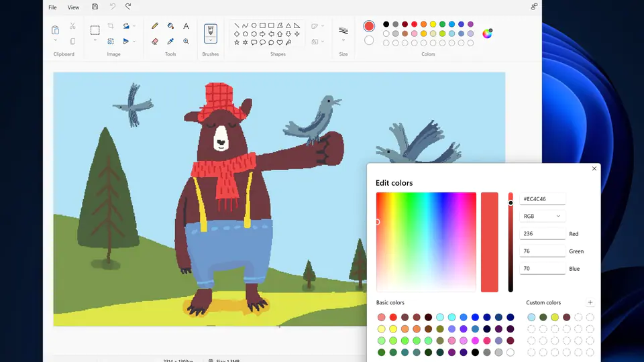Click the Rotate icon in Image group
644x362 pixels.
[x=126, y=26]
